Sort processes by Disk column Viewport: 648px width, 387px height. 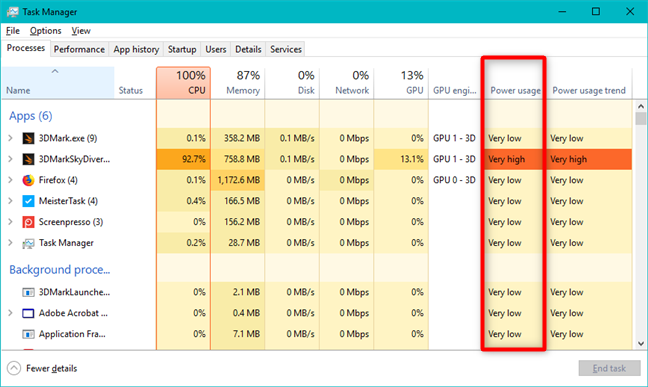tap(292, 83)
